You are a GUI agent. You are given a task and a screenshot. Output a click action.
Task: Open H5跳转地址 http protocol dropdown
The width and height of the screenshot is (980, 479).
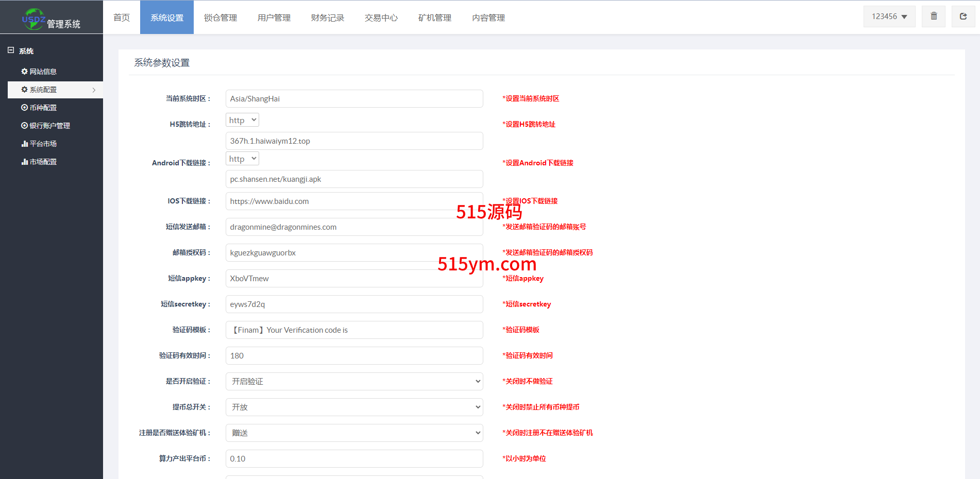(242, 120)
